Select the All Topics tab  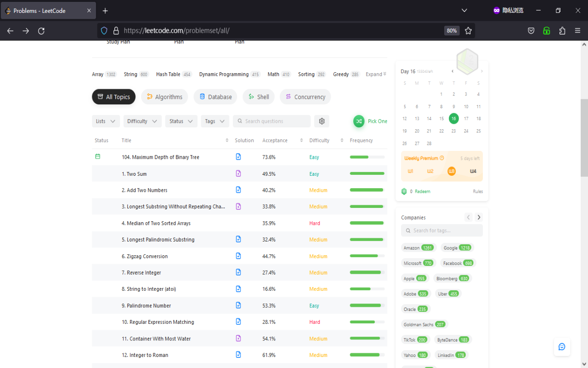click(x=113, y=97)
